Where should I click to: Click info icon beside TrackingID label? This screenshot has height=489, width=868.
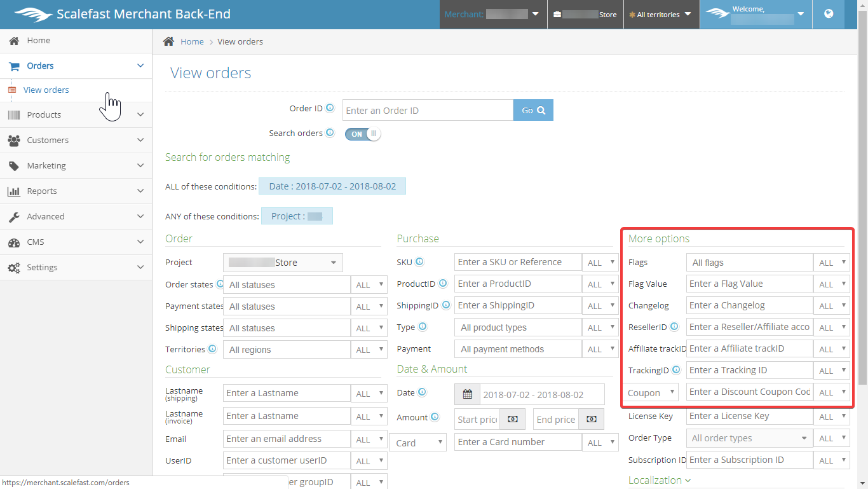pos(676,369)
